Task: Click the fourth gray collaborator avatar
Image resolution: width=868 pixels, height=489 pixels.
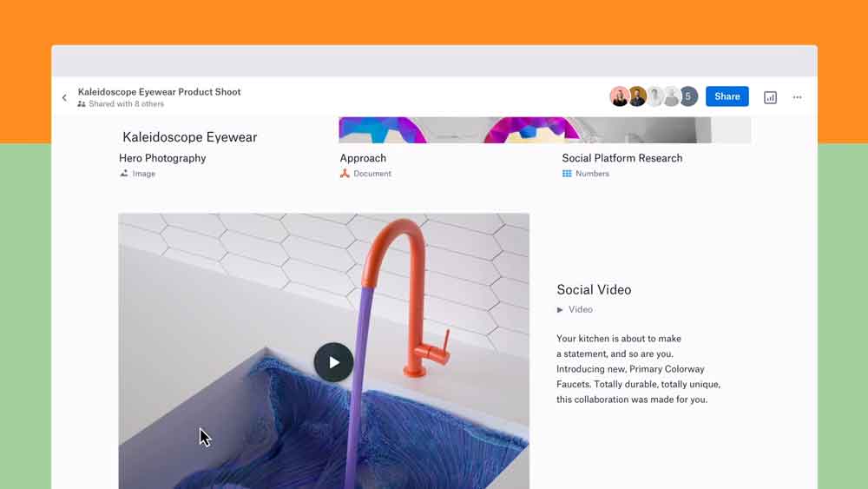Action: click(672, 96)
